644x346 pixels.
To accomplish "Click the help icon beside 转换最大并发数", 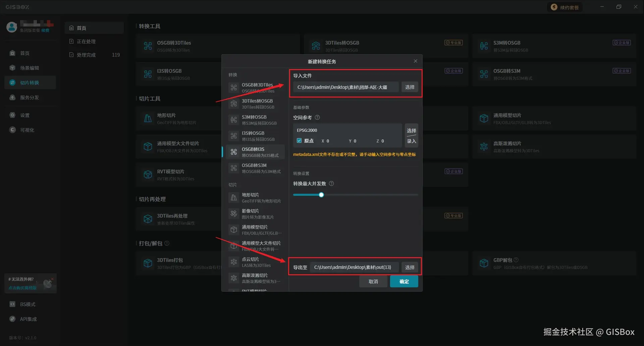I will [x=331, y=183].
